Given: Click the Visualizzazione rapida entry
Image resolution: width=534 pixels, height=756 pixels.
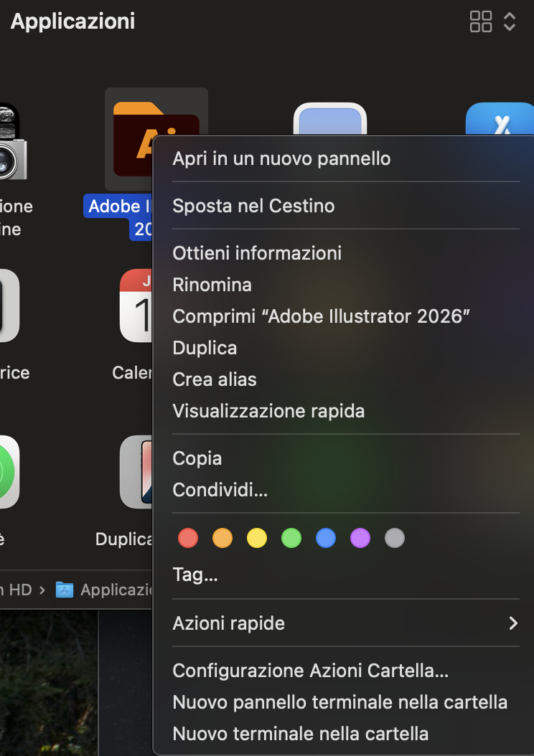Looking at the screenshot, I should tap(268, 411).
